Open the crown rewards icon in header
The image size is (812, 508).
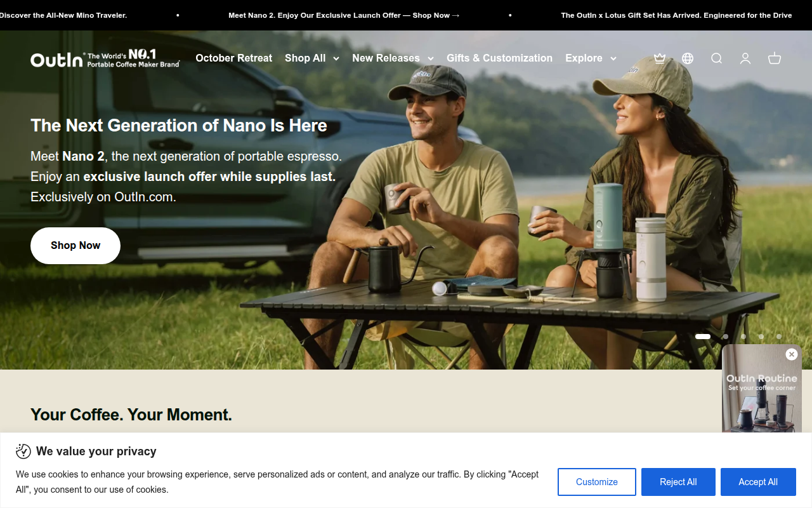click(660, 58)
